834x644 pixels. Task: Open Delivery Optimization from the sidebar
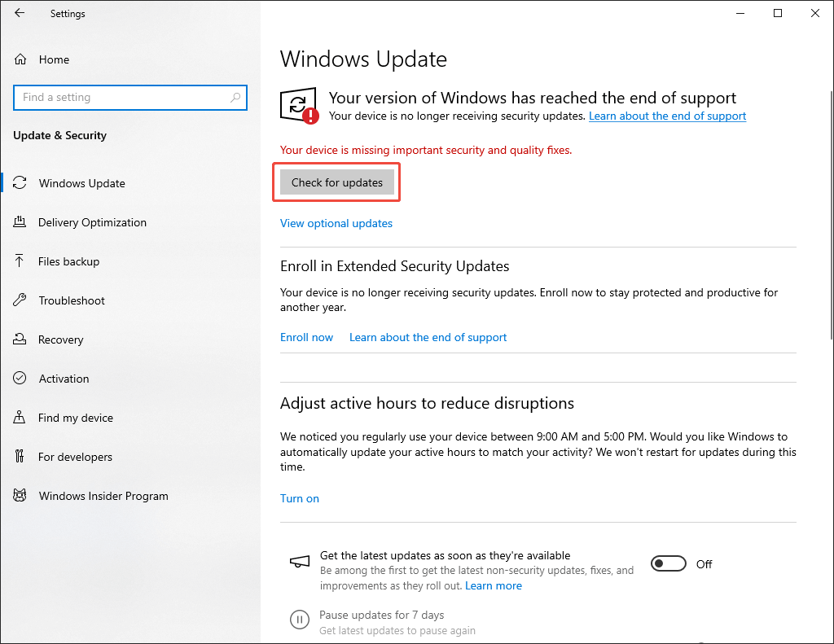92,221
